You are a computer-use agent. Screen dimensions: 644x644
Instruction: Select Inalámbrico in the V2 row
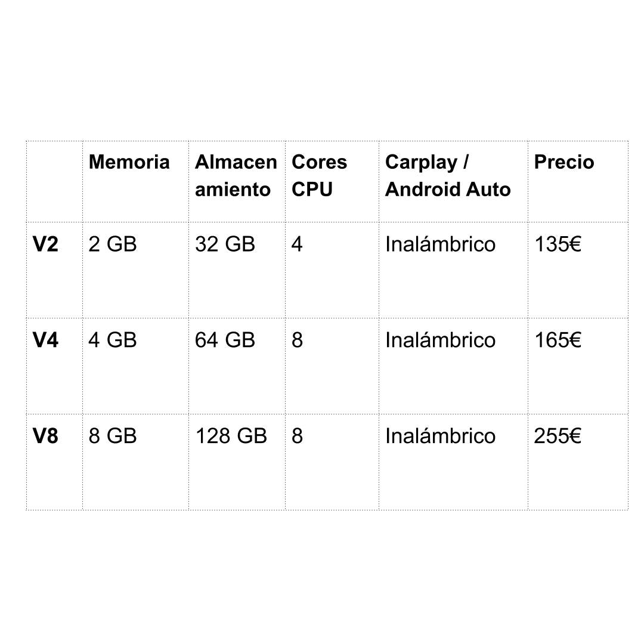pos(440,244)
